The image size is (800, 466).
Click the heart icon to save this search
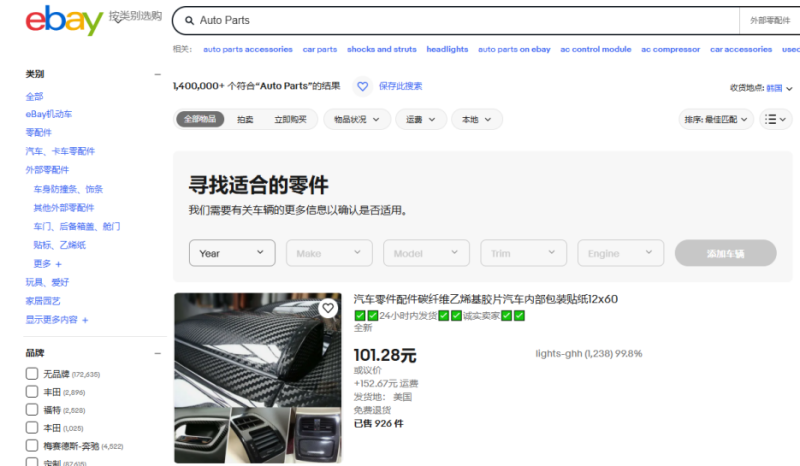tap(363, 87)
